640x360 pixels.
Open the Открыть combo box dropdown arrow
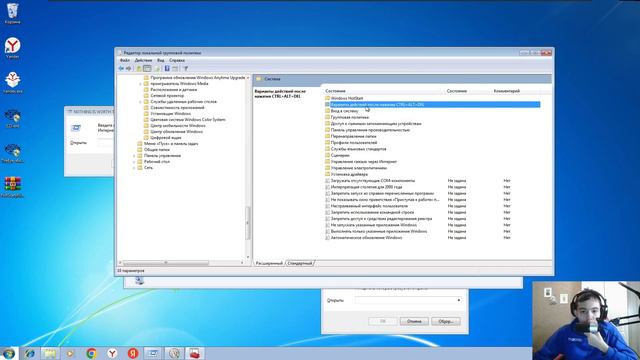459,300
